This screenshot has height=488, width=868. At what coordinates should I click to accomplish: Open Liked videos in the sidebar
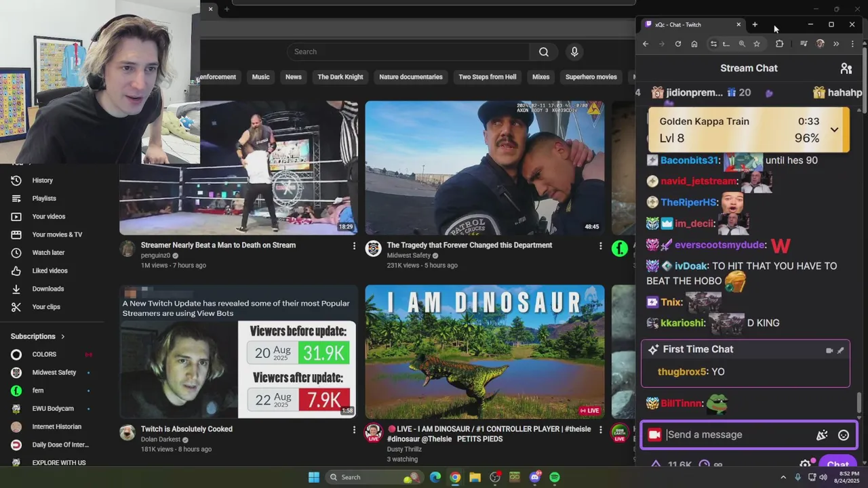click(50, 270)
